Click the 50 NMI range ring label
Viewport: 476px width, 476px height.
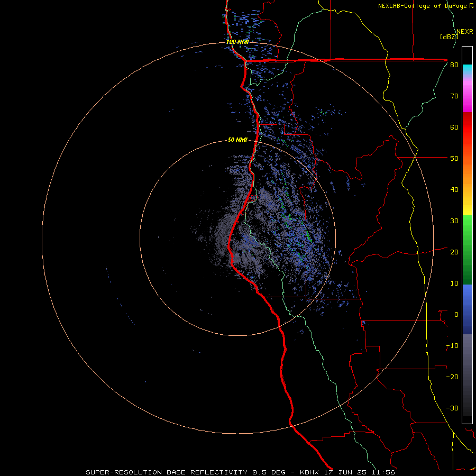pyautogui.click(x=237, y=140)
